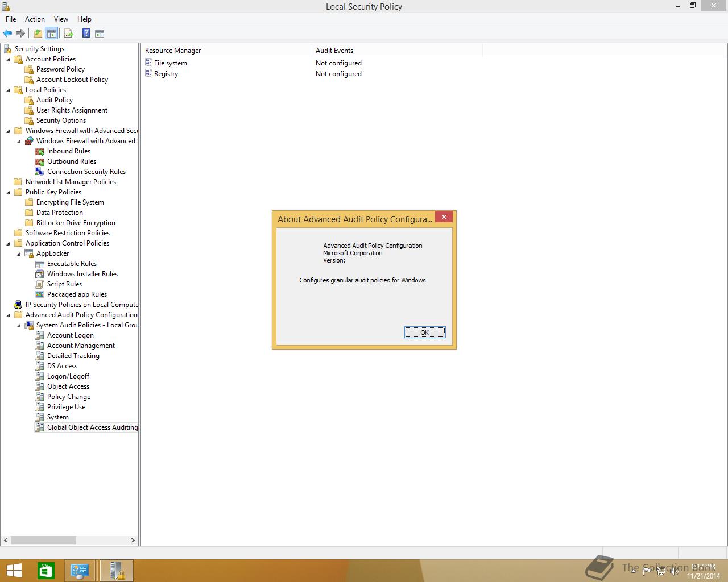Click the Account Logon audit icon
Viewport: 728px width, 582px height.
tap(40, 335)
